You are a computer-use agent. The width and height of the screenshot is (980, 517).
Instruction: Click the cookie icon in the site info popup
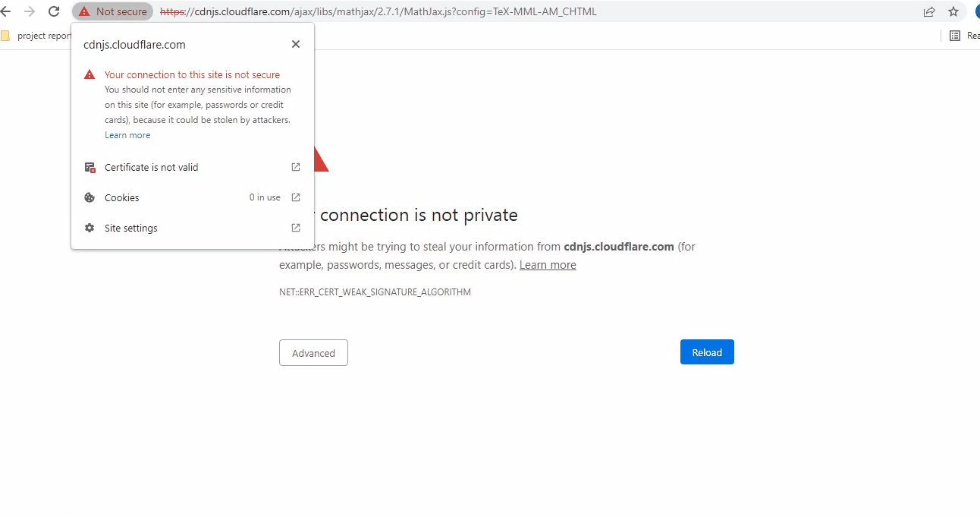click(x=90, y=197)
